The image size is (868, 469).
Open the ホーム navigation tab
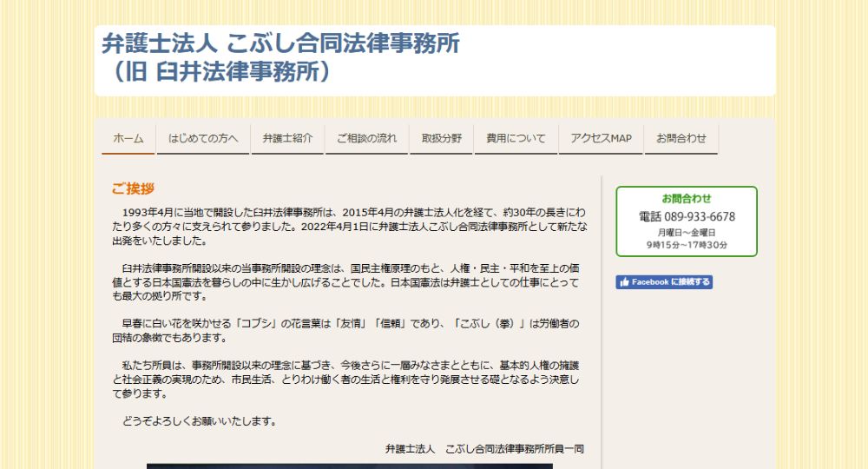(128, 139)
